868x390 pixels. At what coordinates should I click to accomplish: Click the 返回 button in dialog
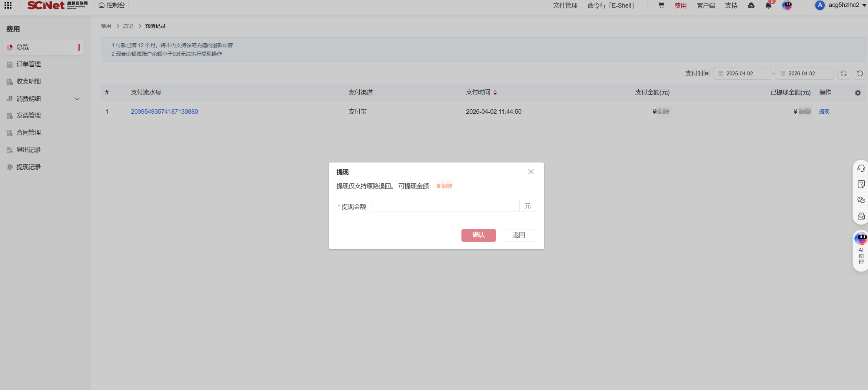[x=519, y=235]
